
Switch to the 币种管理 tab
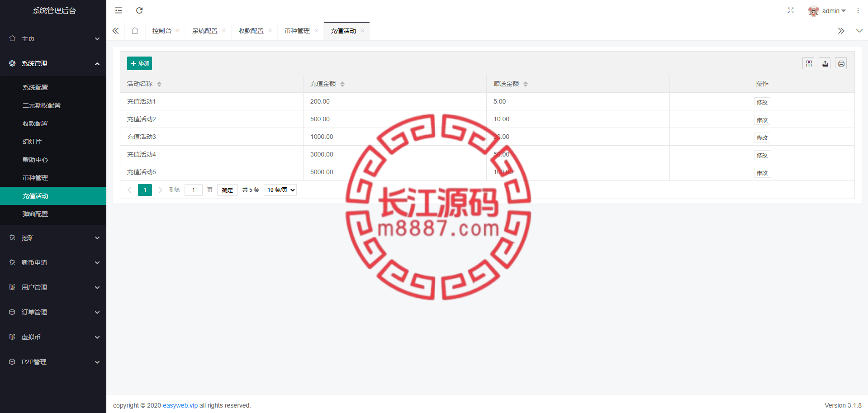tap(297, 31)
